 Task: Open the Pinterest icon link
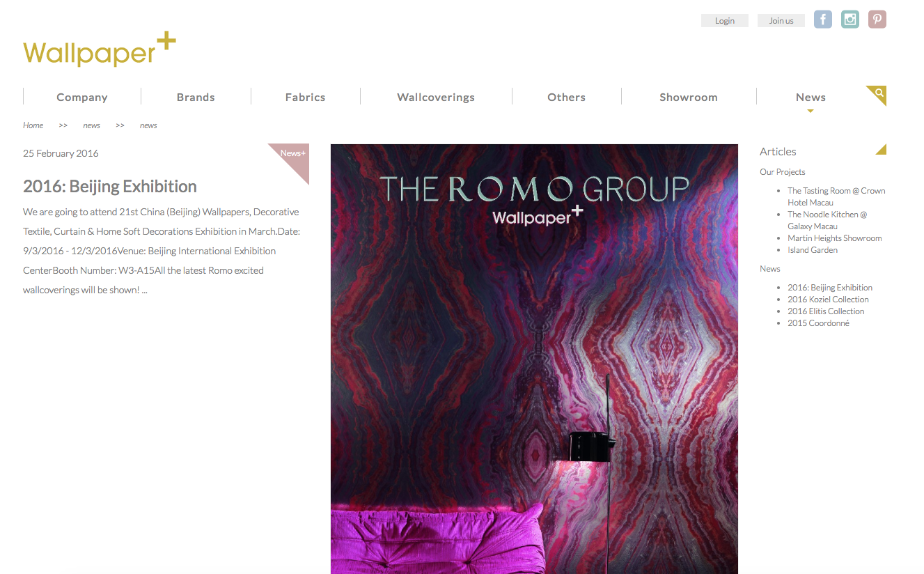point(877,20)
